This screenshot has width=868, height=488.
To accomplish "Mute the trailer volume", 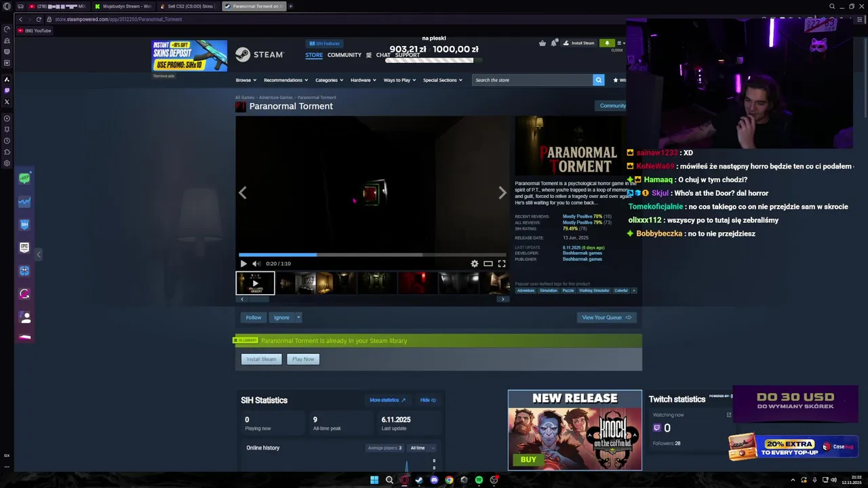I will click(x=256, y=264).
